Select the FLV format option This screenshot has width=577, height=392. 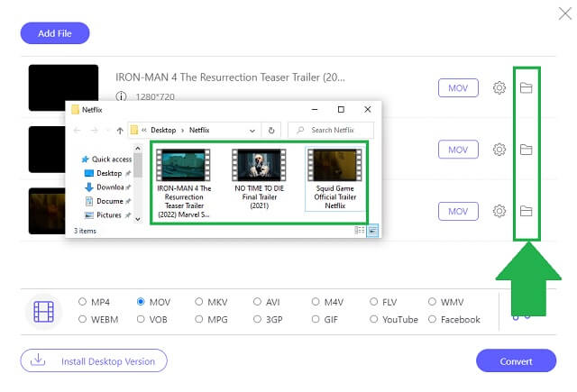[383, 302]
